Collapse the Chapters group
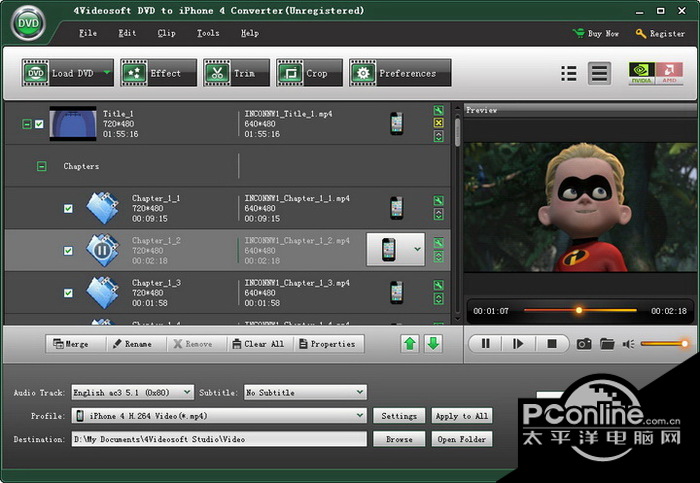Viewport: 700px width, 483px height. click(x=42, y=167)
